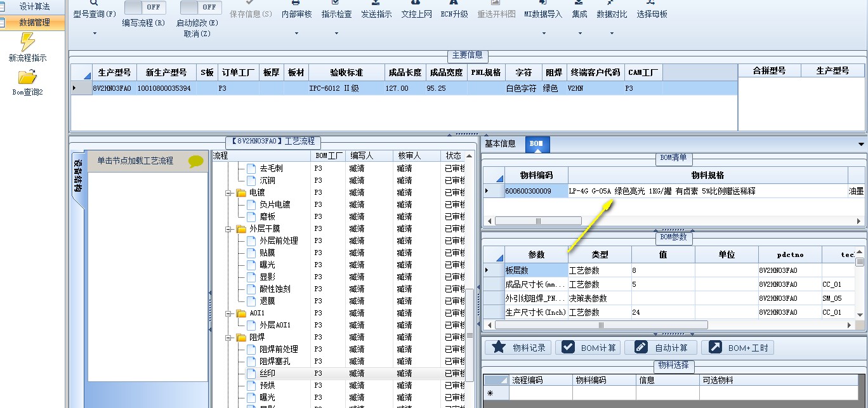
Task: Click the document icon beside 负片电镀
Action: click(251, 204)
